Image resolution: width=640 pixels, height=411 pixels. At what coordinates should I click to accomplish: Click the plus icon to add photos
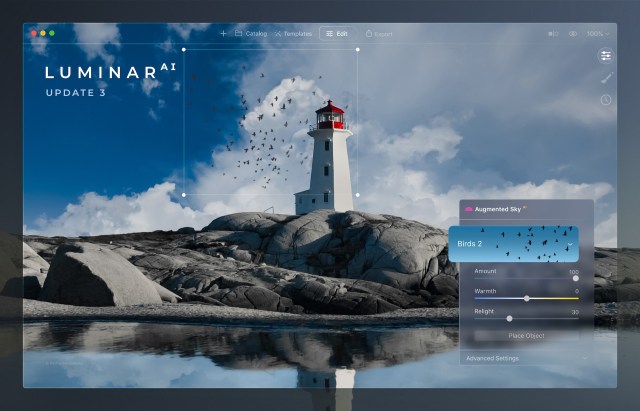click(x=223, y=33)
